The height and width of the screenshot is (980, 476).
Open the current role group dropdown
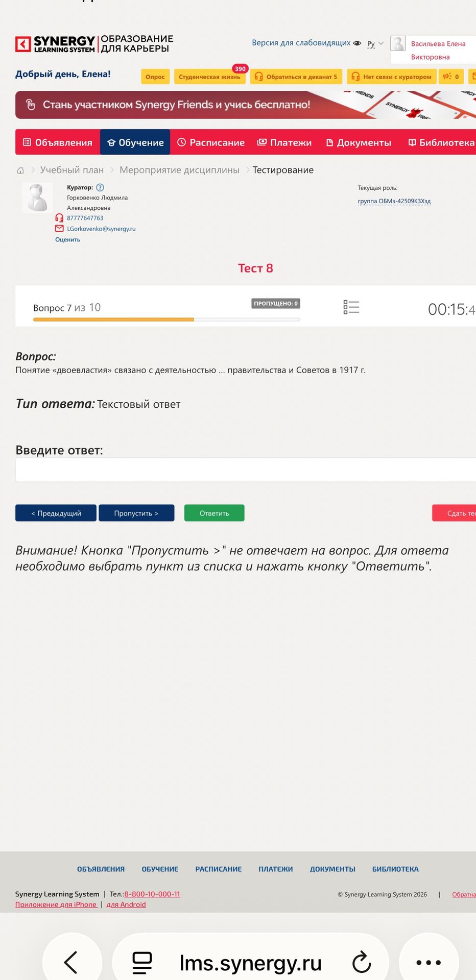point(394,201)
